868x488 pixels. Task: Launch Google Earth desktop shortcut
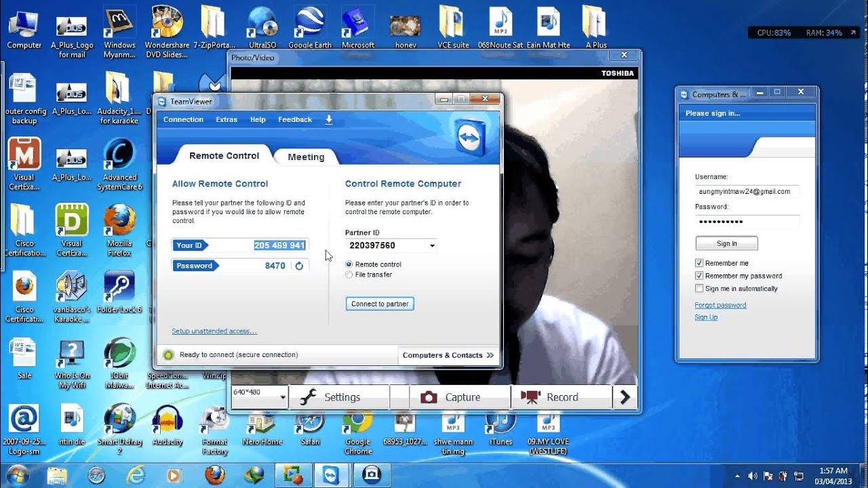tap(310, 29)
